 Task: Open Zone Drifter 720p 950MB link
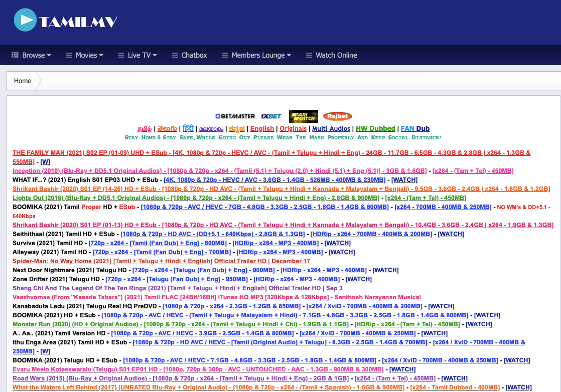[177, 279]
